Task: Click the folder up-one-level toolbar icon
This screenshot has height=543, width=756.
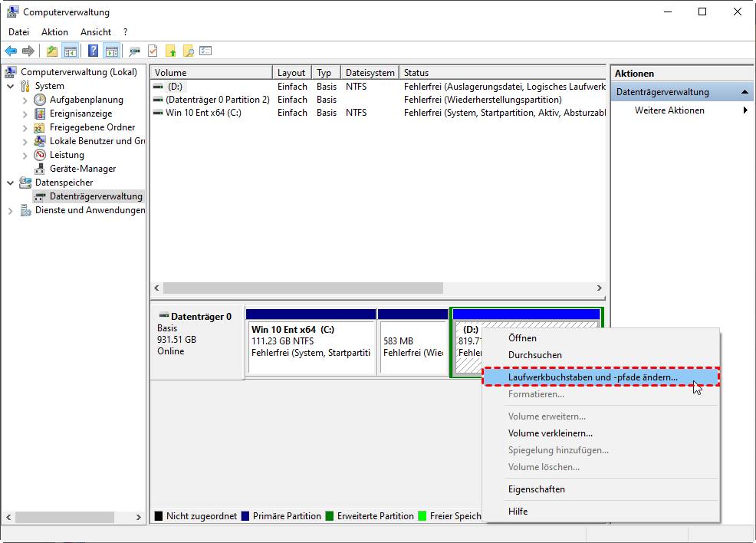Action: click(51, 51)
